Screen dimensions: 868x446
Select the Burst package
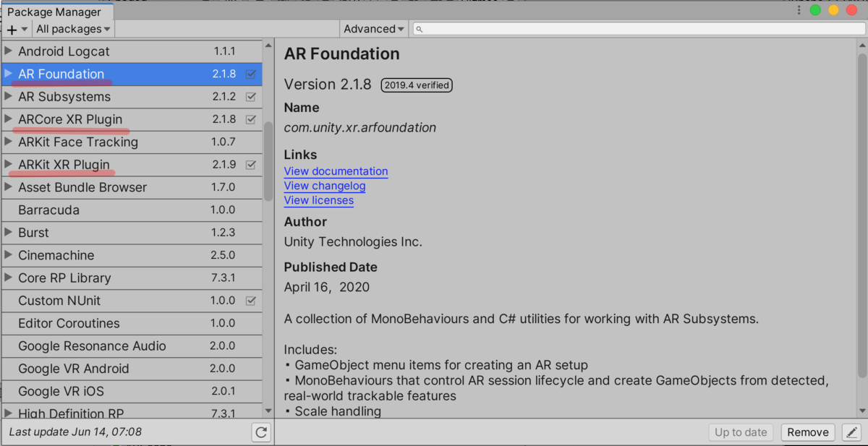(132, 233)
